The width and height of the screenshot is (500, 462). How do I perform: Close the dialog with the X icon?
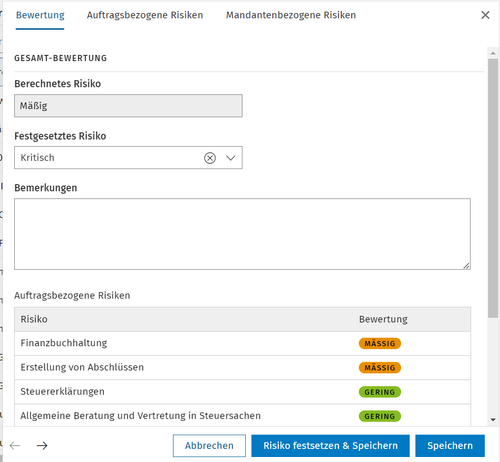[x=485, y=15]
